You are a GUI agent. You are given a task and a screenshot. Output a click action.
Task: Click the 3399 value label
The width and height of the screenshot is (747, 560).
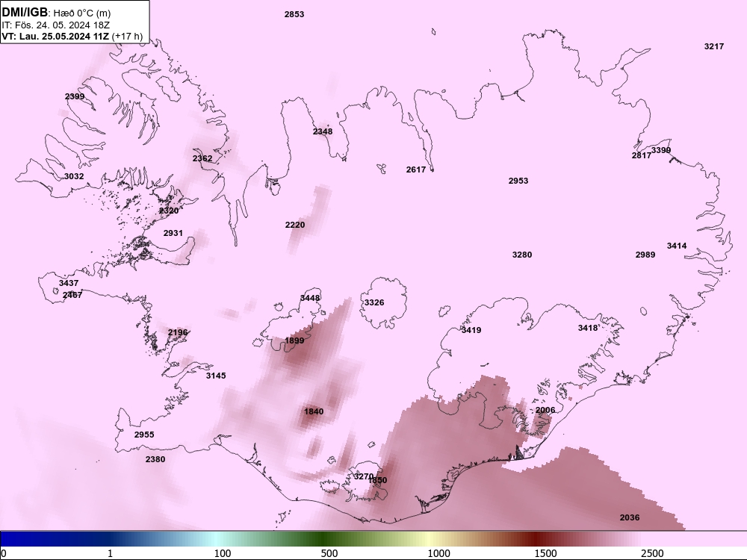(661, 150)
